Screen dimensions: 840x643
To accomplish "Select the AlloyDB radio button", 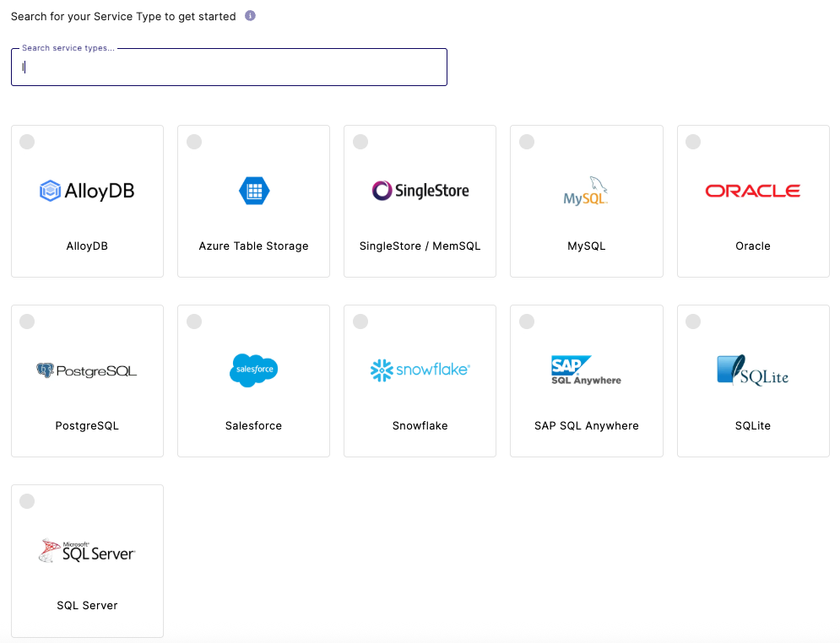I will [27, 142].
